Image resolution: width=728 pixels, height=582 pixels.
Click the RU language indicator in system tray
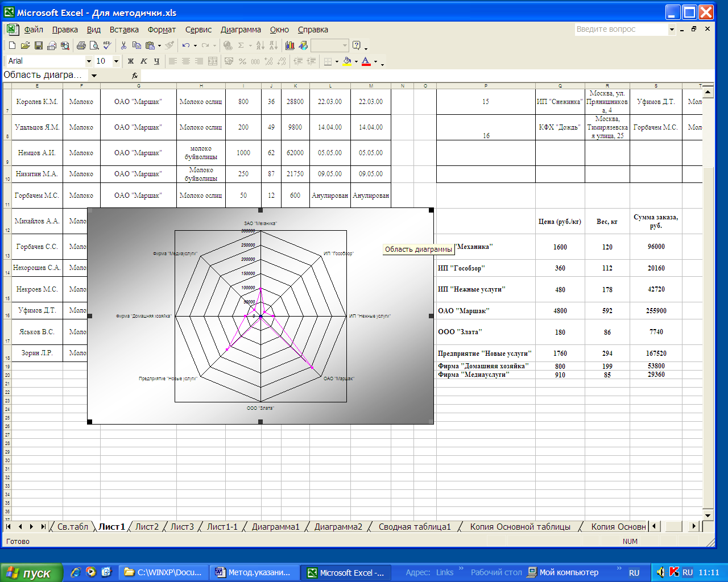pos(688,572)
